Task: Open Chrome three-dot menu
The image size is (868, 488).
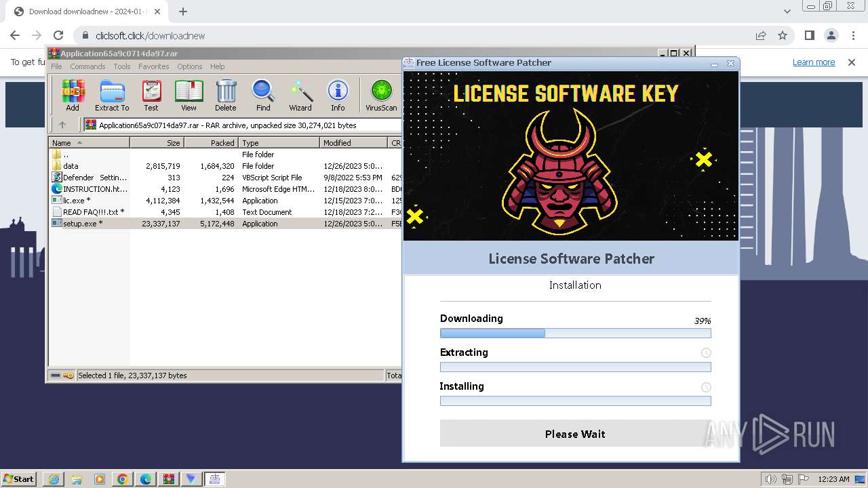Action: 852,35
